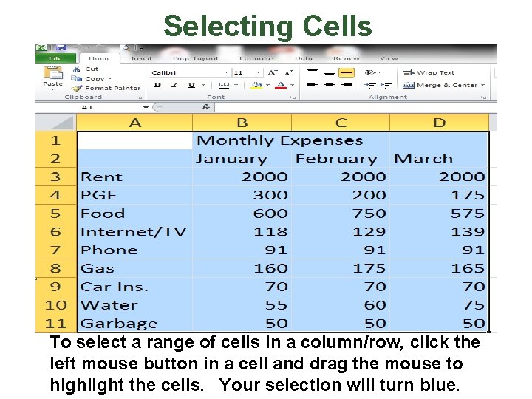Expand the Borders dropdown arrow

236,85
